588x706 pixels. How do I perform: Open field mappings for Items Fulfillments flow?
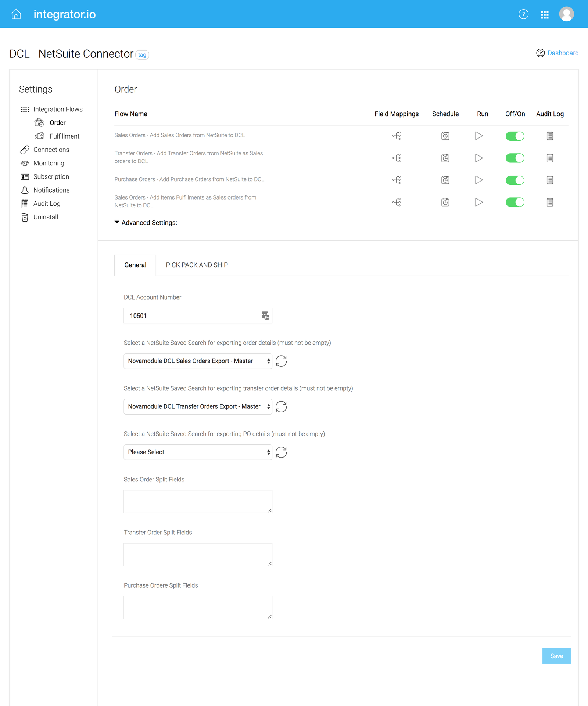pyautogui.click(x=397, y=202)
